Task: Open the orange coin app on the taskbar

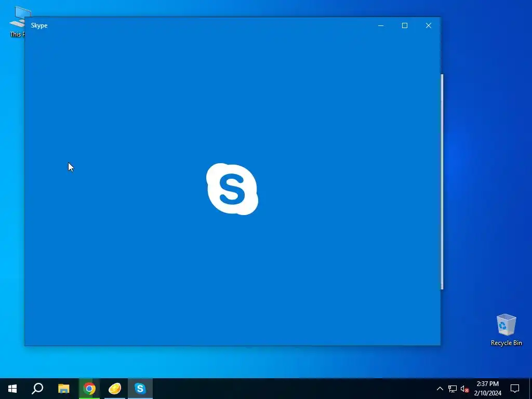Action: (x=115, y=389)
